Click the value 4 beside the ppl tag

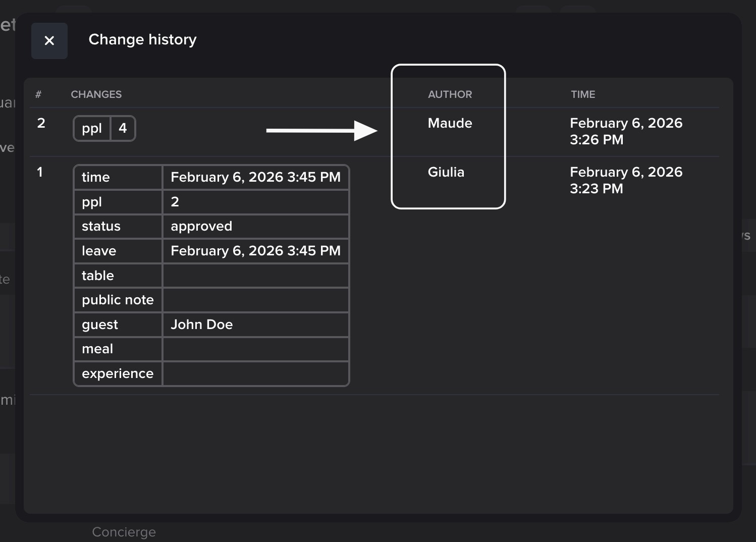pos(123,129)
